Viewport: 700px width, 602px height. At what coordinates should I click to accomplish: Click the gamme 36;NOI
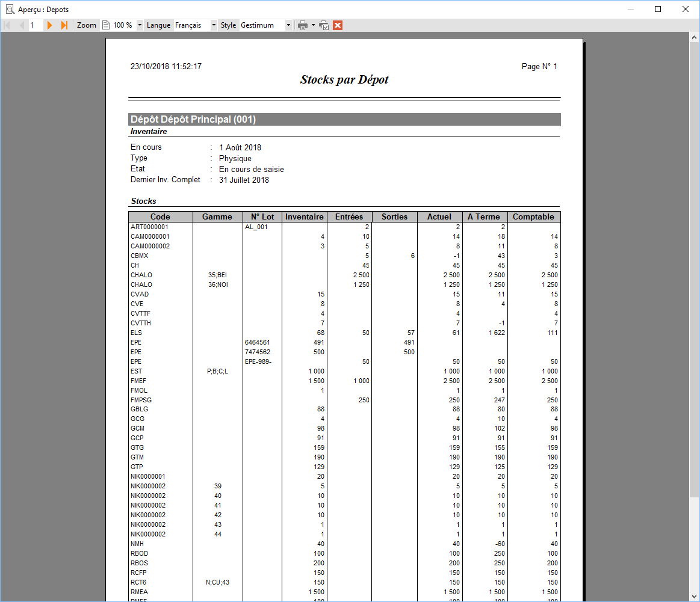click(x=218, y=284)
